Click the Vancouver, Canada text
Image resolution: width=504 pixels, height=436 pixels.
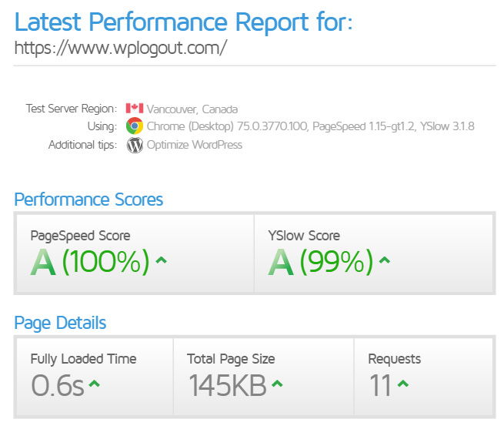[192, 109]
